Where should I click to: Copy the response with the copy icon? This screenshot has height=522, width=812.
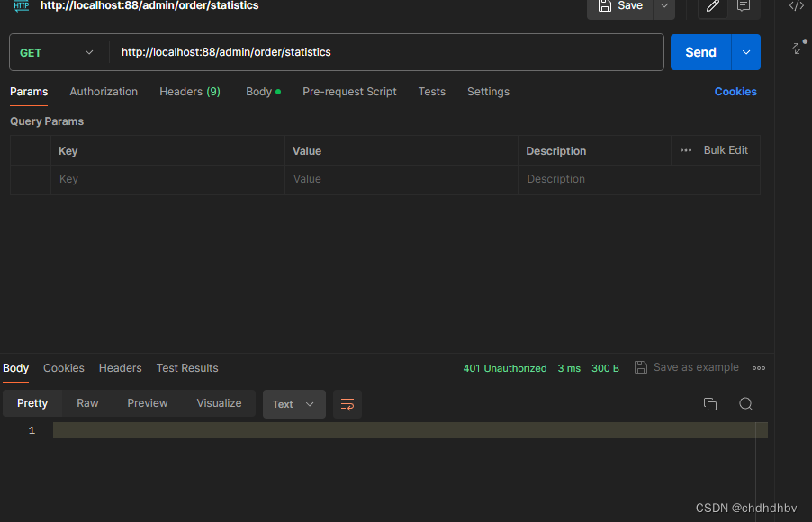tap(710, 404)
